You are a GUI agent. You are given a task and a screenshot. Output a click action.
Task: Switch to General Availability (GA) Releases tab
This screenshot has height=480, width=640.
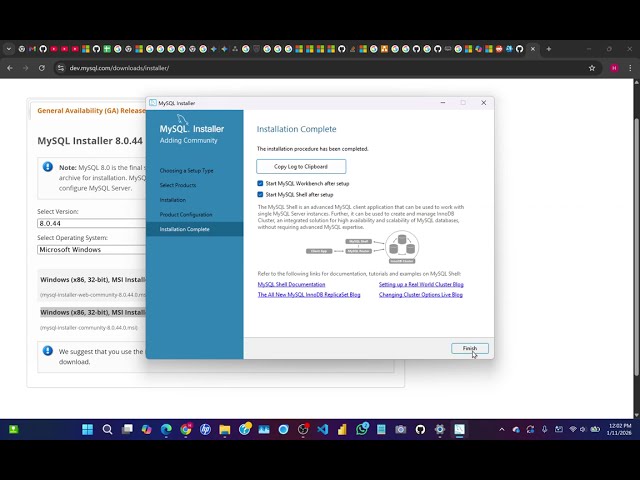[91, 111]
